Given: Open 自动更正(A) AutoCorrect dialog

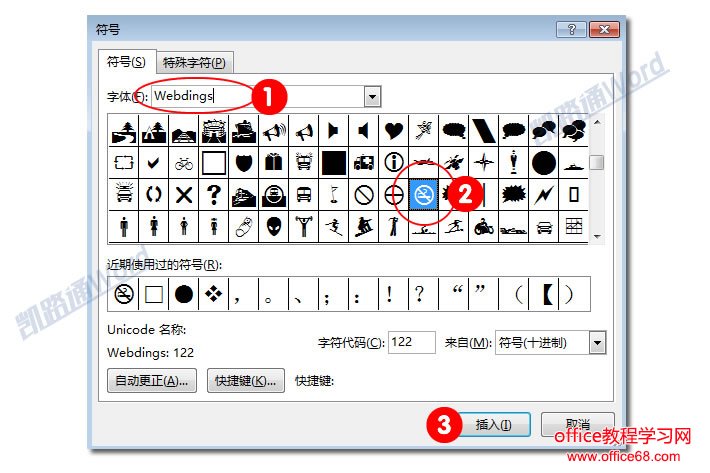Looking at the screenshot, I should (x=152, y=381).
